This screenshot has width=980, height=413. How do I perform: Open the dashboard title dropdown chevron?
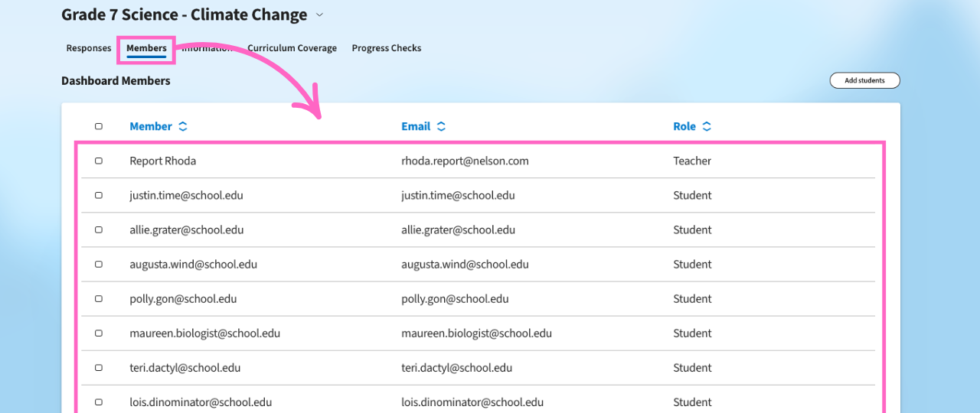319,15
